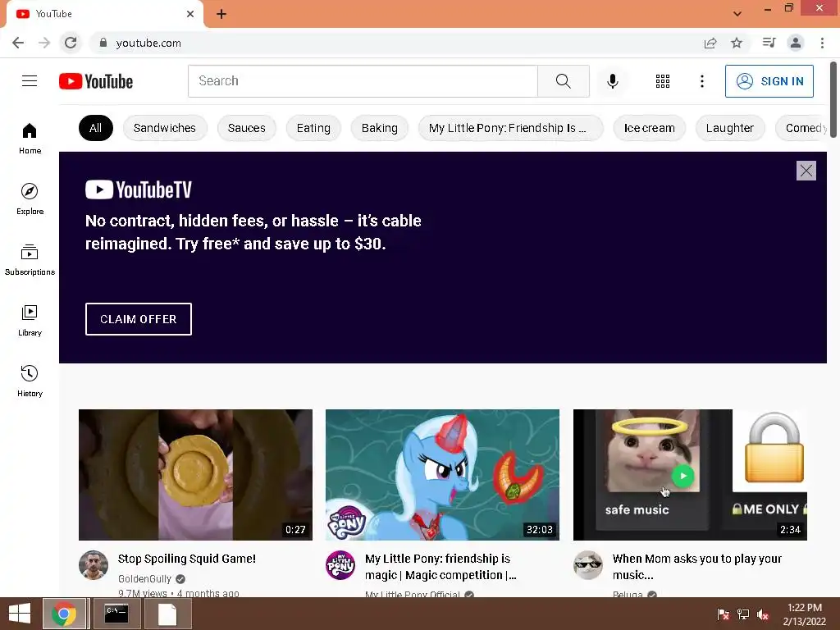The image size is (840, 630).
Task: Select the Baking filter chip
Action: pyautogui.click(x=379, y=128)
